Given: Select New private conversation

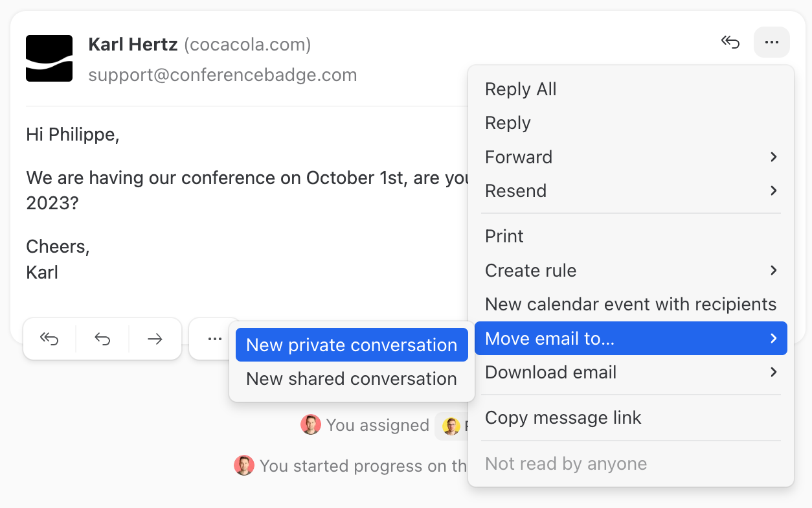Looking at the screenshot, I should (x=352, y=345).
